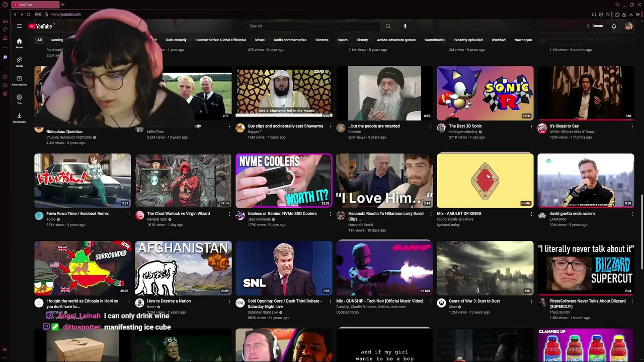The height and width of the screenshot is (362, 644).
Task: Go back with browser back arrow
Action: 15,15
